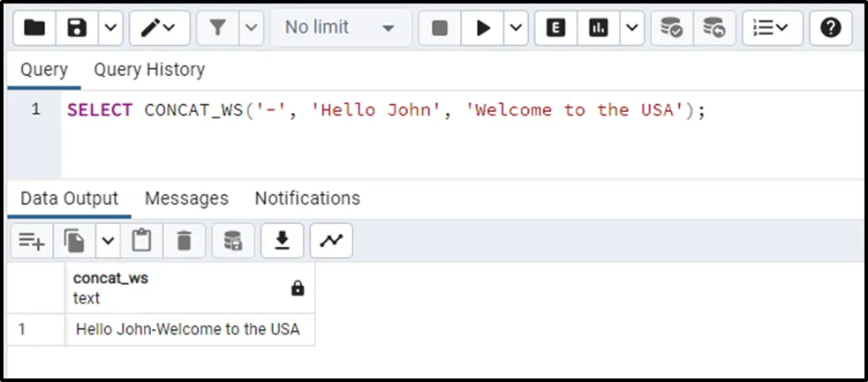868x382 pixels.
Task: Stop the running query
Action: 440,28
